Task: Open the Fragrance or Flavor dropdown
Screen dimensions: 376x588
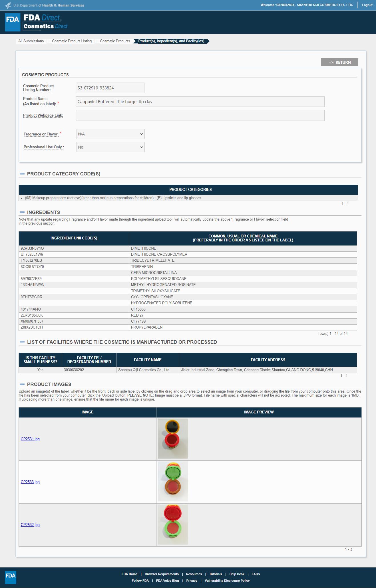Action: click(110, 134)
